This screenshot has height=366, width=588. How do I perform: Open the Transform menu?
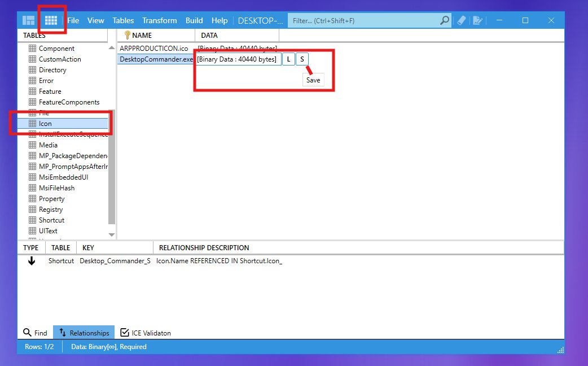point(159,21)
